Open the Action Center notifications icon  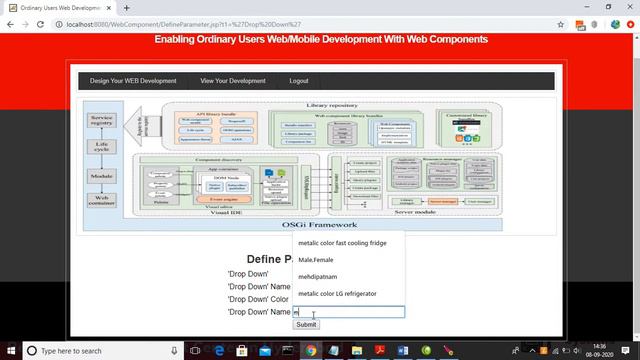[x=625, y=351]
